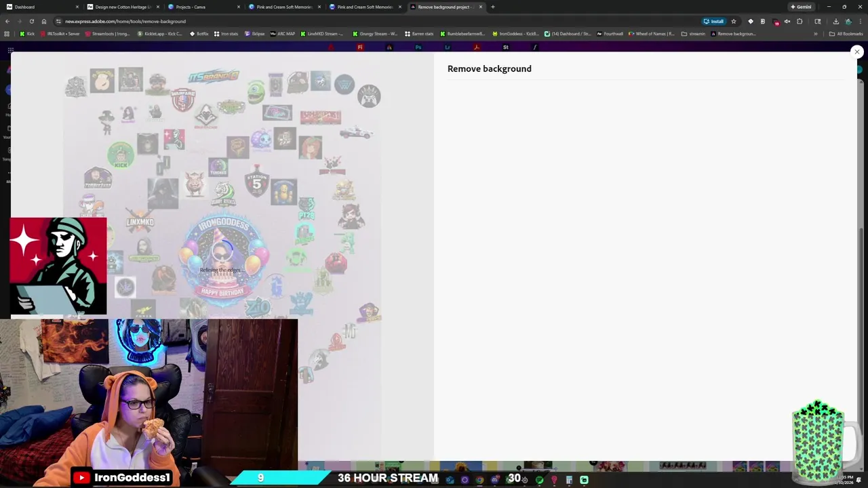Open Discord from the Windows taskbar
This screenshot has height=488, width=868.
494,480
